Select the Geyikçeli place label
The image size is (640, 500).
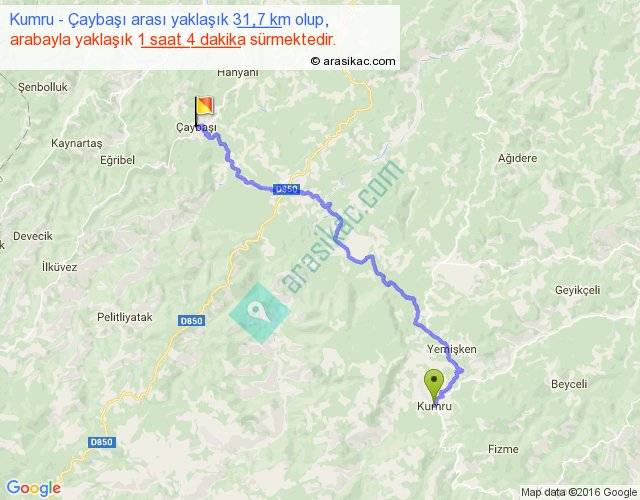(577, 290)
